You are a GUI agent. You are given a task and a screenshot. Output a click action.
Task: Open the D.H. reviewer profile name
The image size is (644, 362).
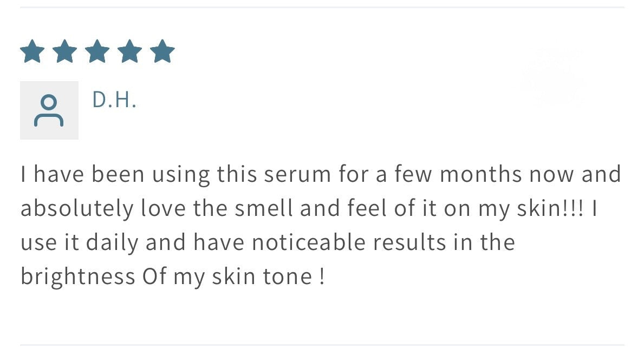114,100
